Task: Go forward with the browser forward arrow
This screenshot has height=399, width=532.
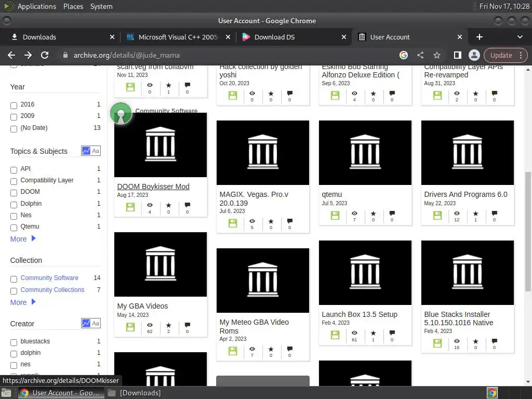Action: [28, 55]
